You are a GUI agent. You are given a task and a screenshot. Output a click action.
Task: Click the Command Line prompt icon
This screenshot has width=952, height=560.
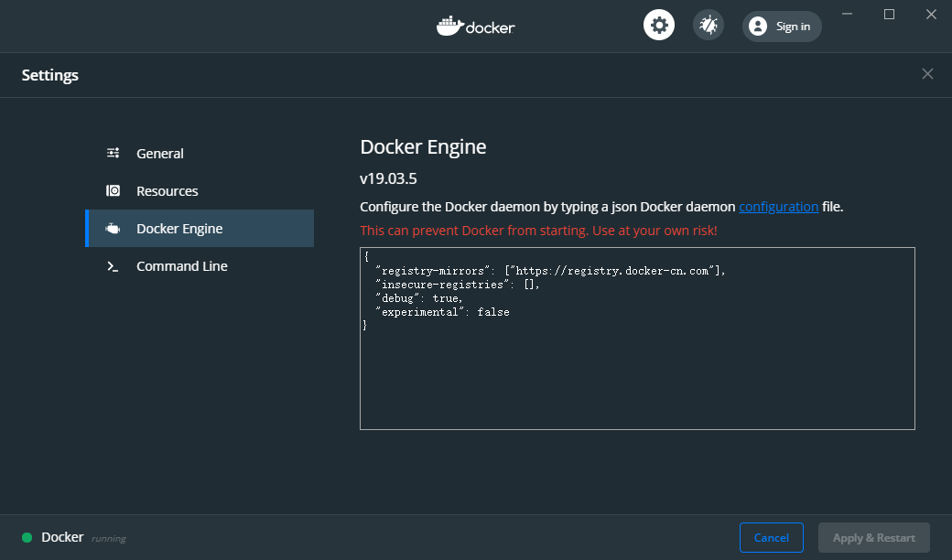(113, 266)
